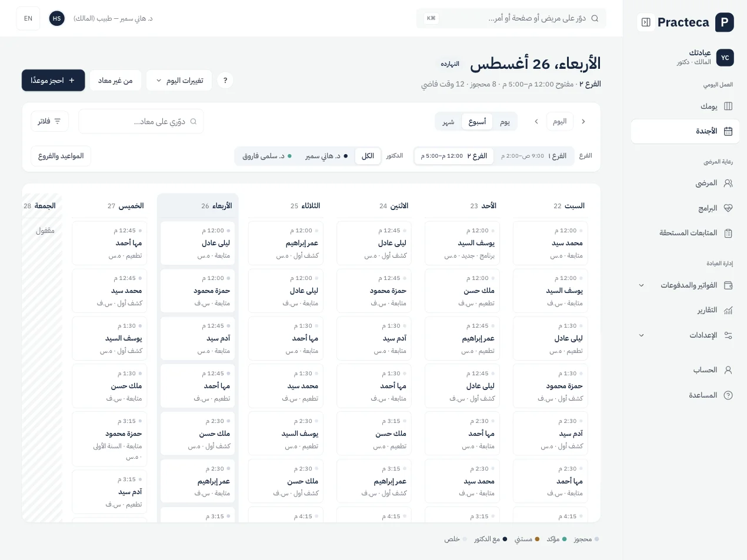Click the YC clinic avatar
The height and width of the screenshot is (560, 747).
(x=725, y=58)
